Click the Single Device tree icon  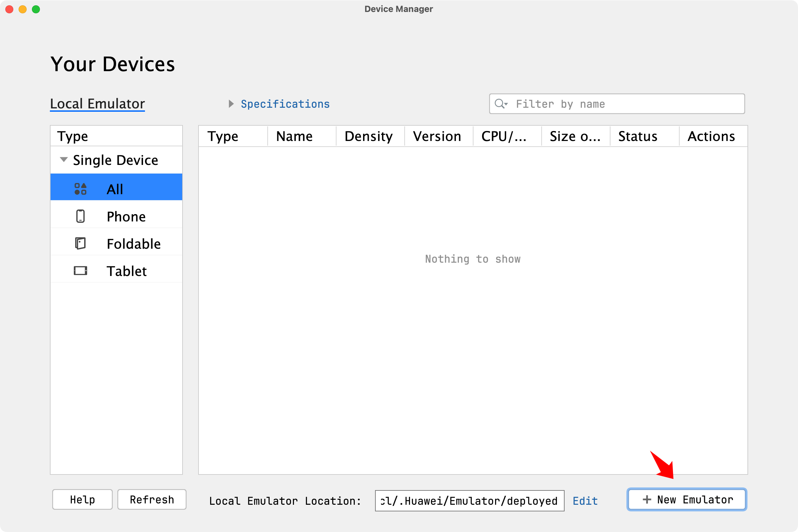pyautogui.click(x=64, y=159)
